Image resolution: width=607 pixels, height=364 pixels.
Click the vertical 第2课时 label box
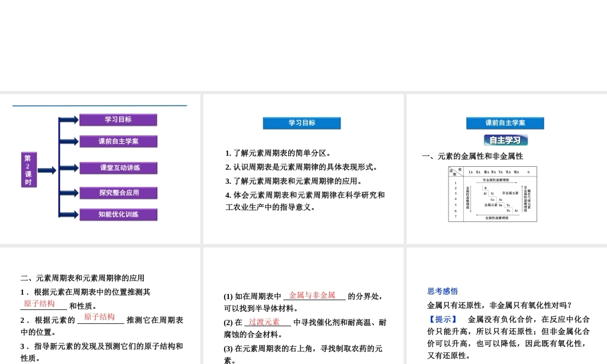29,170
